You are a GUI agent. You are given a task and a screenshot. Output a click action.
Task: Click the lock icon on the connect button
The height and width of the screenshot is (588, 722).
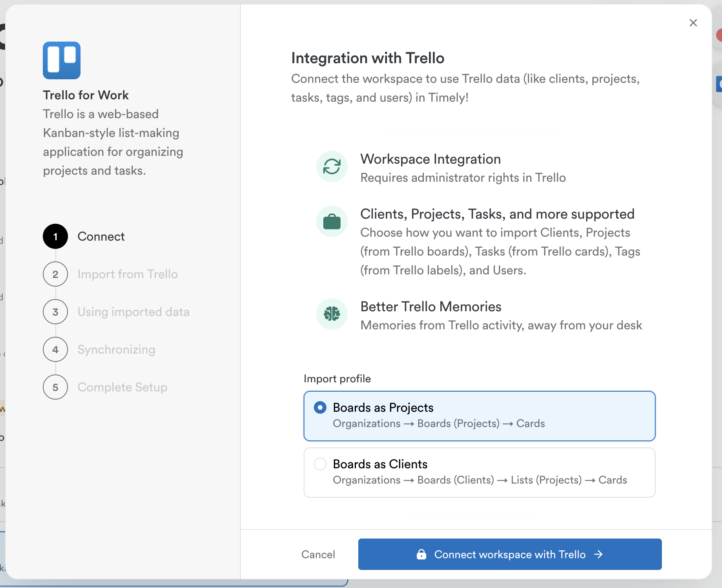coord(421,554)
